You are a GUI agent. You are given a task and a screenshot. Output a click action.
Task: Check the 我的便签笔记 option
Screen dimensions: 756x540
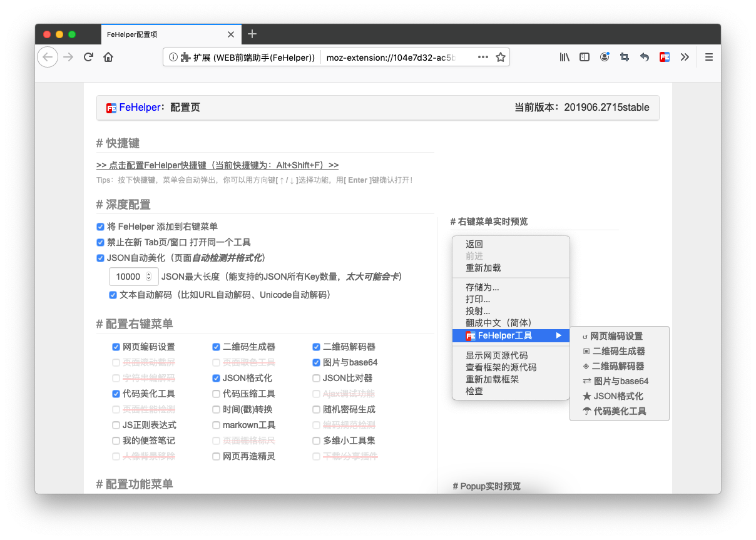click(x=116, y=441)
